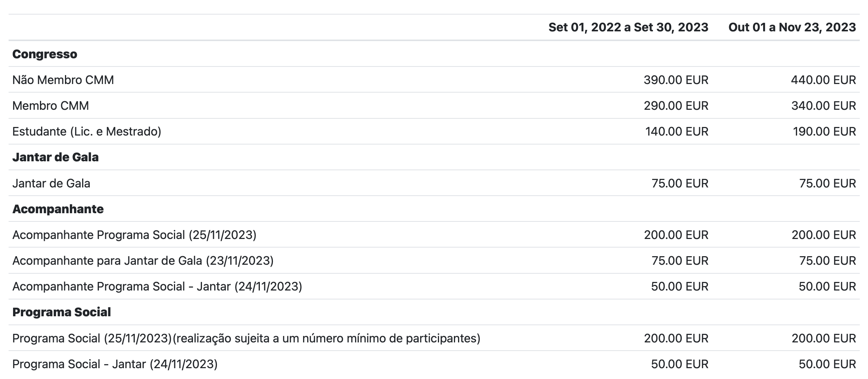868x379 pixels.
Task: Click the 190.00 EUR student price
Action: (x=824, y=131)
